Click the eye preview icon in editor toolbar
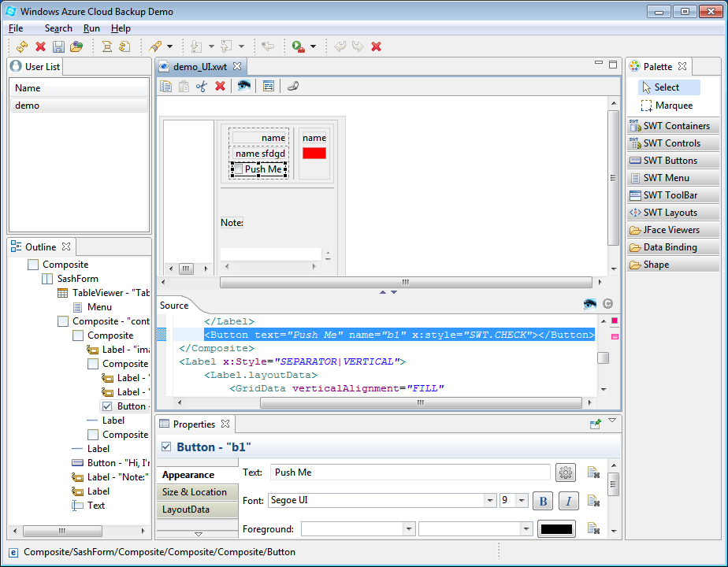 click(244, 87)
